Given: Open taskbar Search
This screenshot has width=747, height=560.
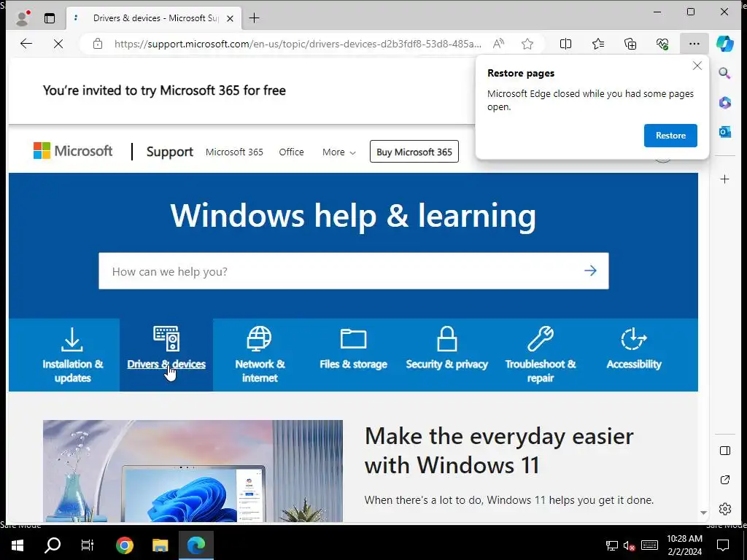Looking at the screenshot, I should click(x=53, y=545).
